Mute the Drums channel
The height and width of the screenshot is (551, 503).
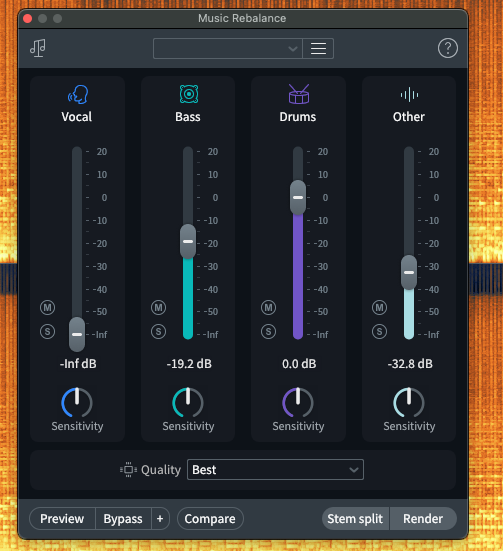[269, 308]
